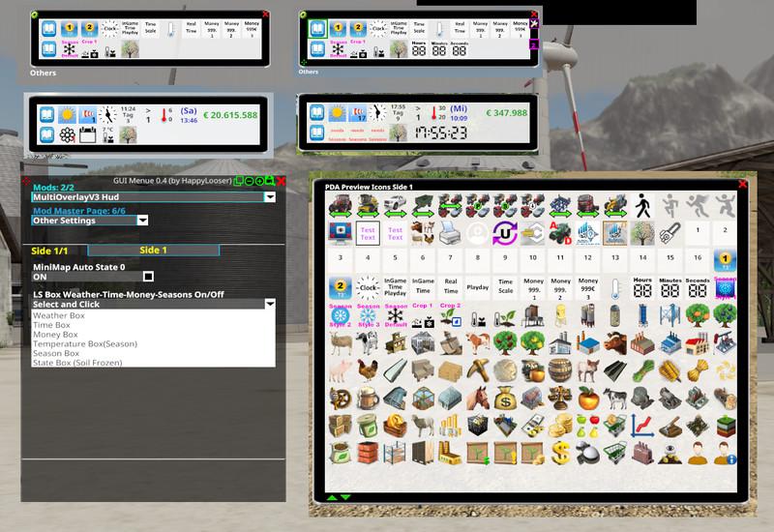Screen dimensions: 774x532
Task: Click the purple U refresh icon
Action: 505,232
